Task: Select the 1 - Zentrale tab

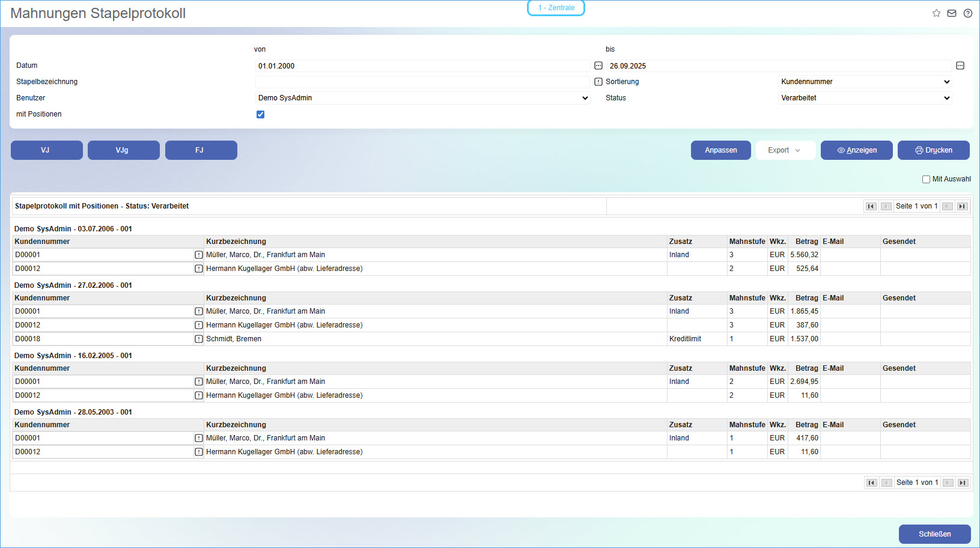Action: tap(556, 8)
